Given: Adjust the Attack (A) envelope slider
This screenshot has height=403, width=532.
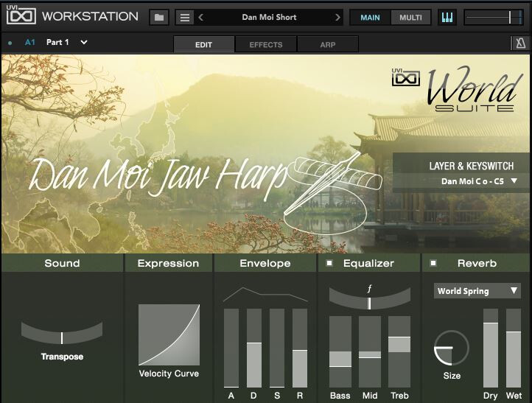Looking at the screenshot, I should [x=231, y=348].
